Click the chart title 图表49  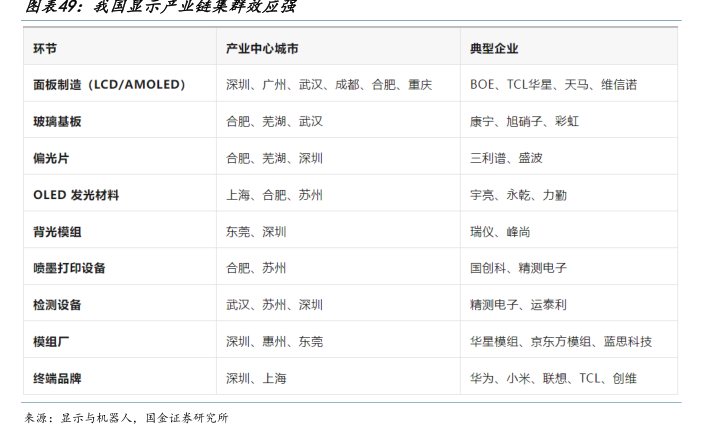[x=160, y=9]
